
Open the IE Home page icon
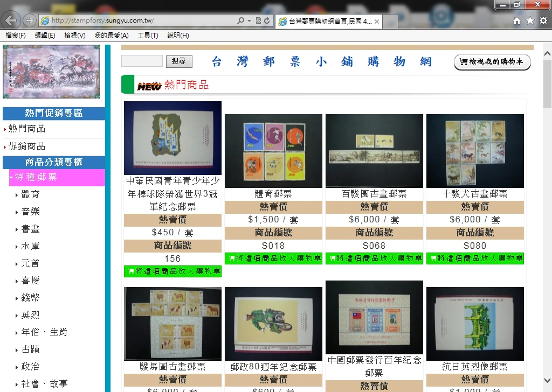[517, 21]
